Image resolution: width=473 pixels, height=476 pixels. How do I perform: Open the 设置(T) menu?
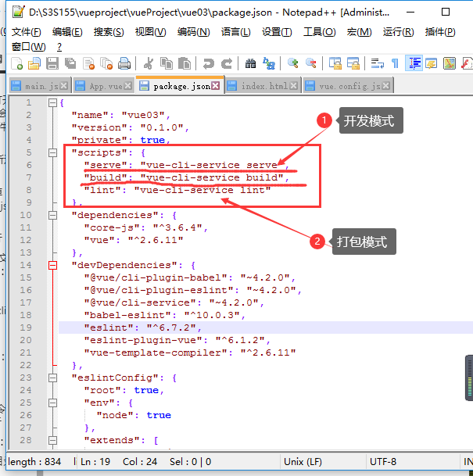(x=277, y=32)
